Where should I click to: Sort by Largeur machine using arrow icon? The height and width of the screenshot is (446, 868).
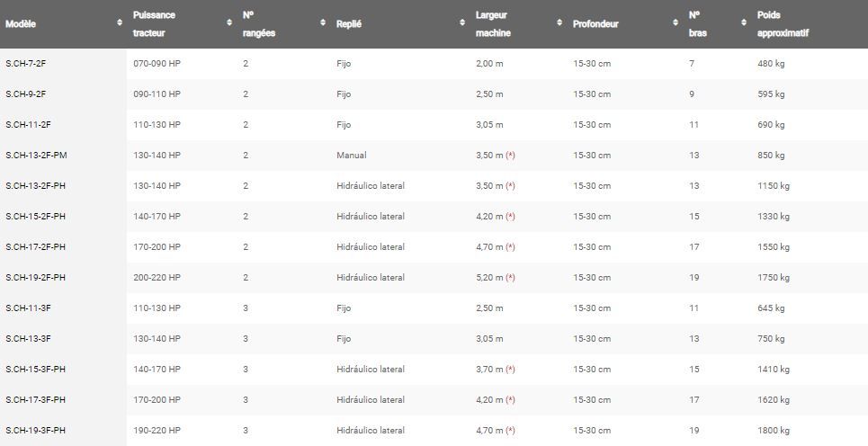[x=559, y=23]
